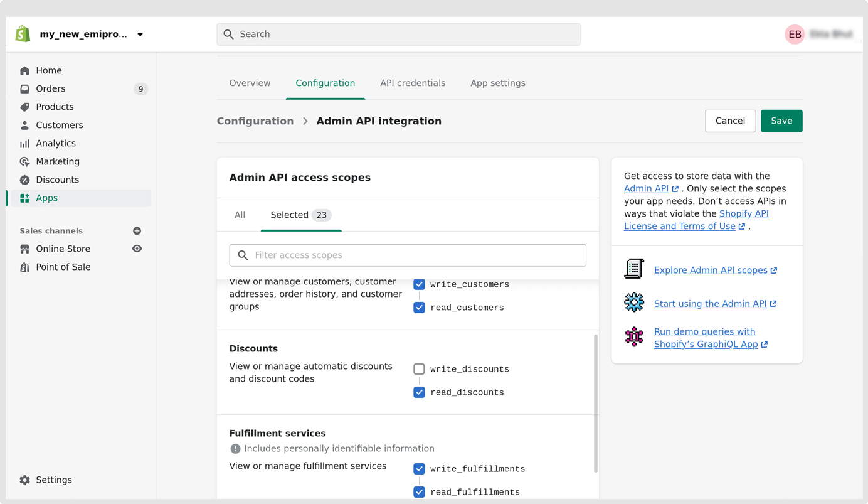Click the access scopes list scrollbar
Screen dimensions: 868x504
(595, 403)
